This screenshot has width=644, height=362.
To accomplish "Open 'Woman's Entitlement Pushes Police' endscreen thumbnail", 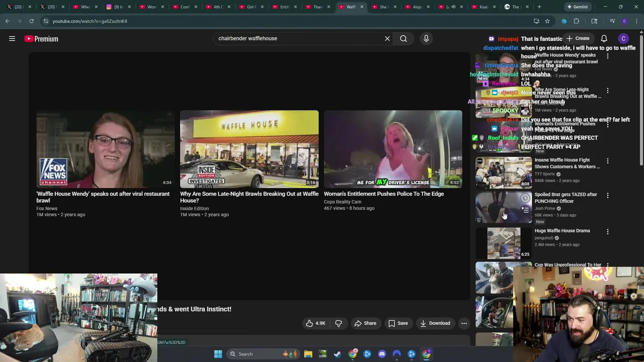I will pos(393,149).
